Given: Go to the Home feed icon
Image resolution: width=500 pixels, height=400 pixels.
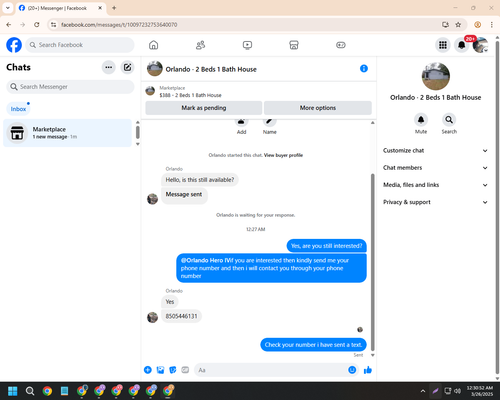Looking at the screenshot, I should (x=153, y=45).
